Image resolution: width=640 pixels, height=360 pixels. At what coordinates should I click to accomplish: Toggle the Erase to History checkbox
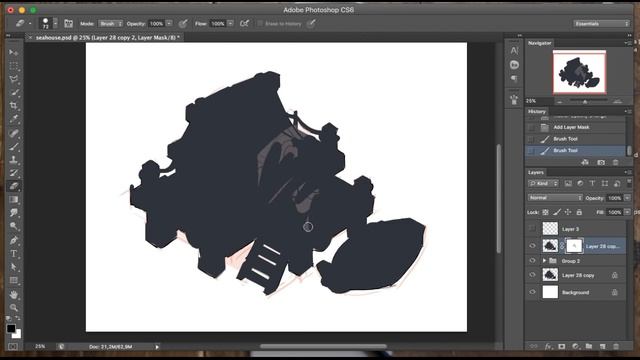click(260, 24)
